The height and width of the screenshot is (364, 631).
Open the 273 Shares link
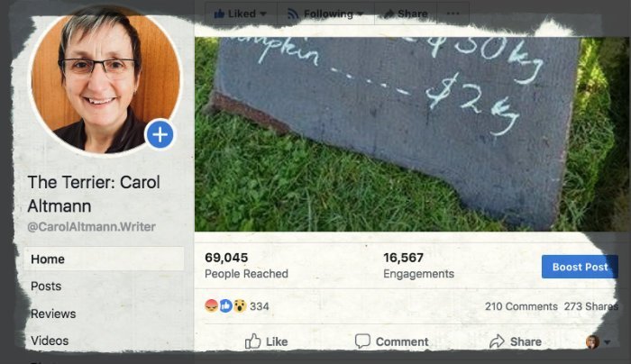tap(590, 306)
